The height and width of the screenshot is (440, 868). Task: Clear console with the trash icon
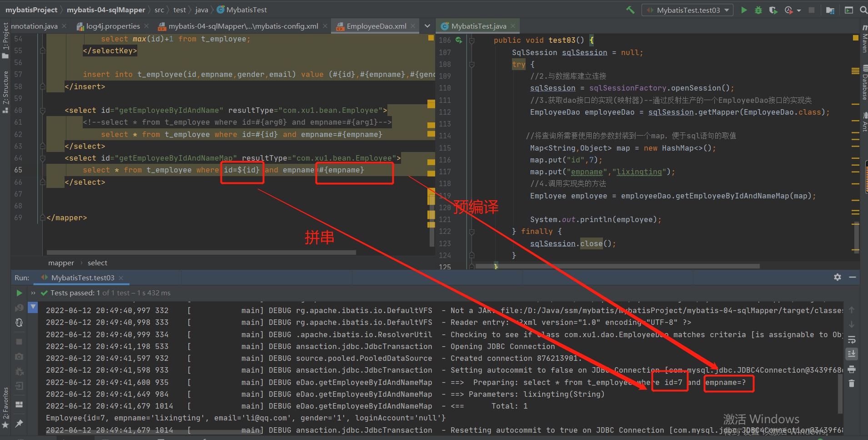coord(852,384)
